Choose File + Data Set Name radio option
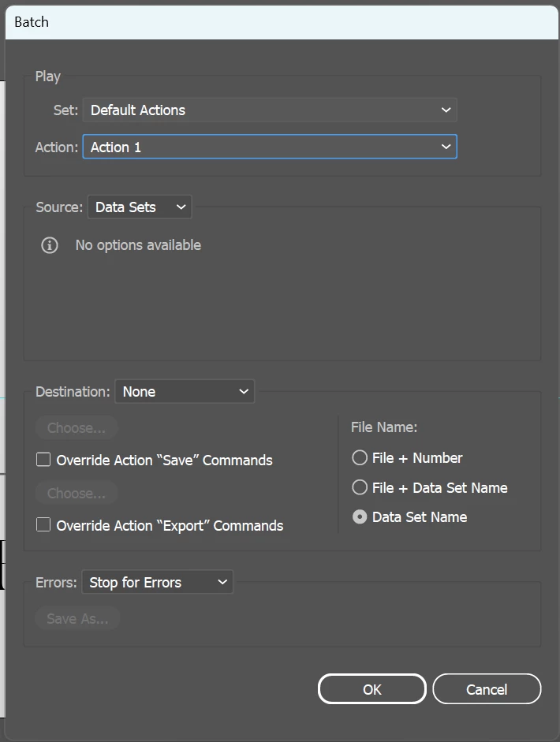560x742 pixels. 360,488
